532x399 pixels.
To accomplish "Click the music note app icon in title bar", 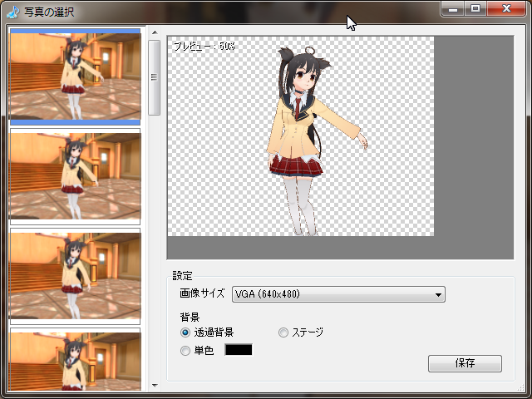I will coord(13,12).
